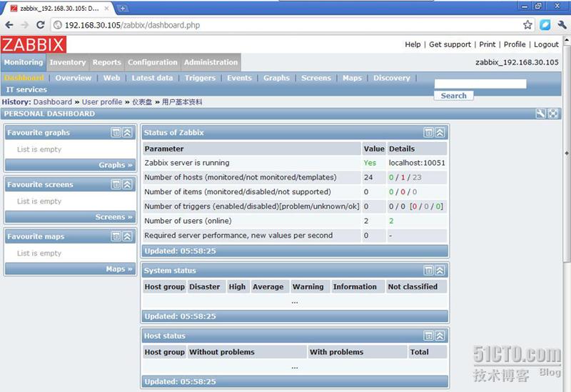Click browser forward arrow

[25, 25]
